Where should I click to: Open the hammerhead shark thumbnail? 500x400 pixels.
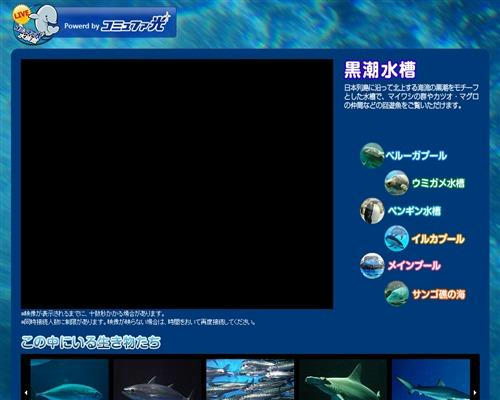(343, 379)
